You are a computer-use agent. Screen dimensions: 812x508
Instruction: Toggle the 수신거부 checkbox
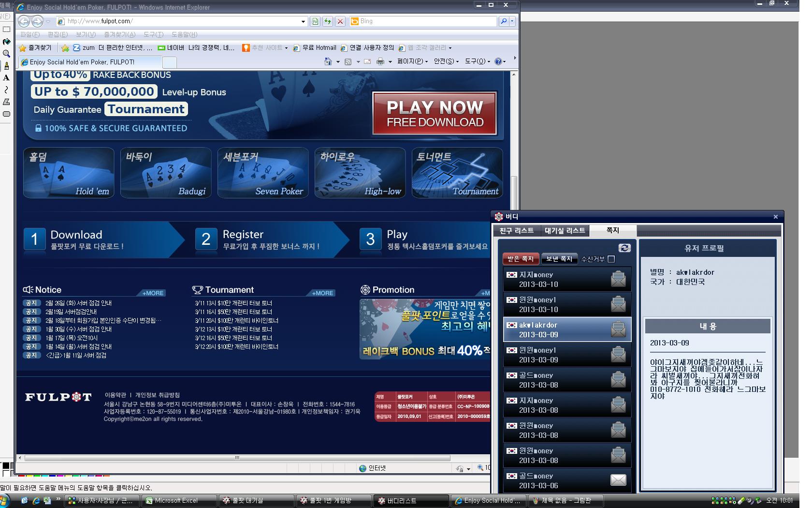611,259
